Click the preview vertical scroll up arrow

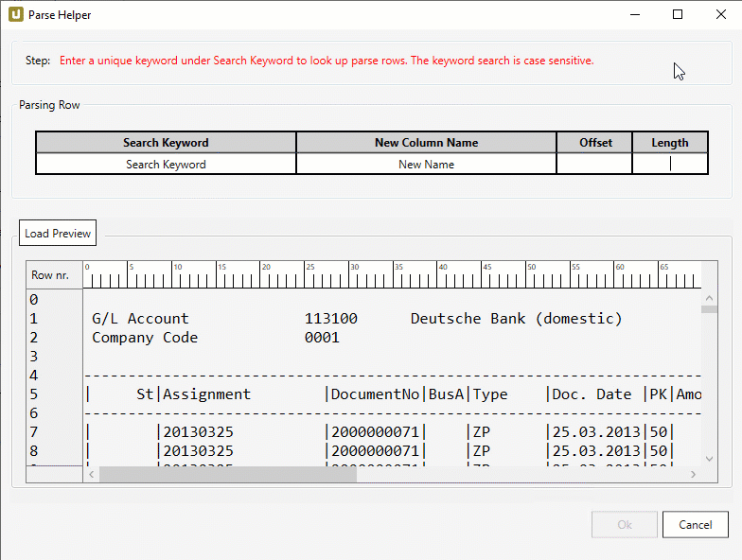[709, 298]
